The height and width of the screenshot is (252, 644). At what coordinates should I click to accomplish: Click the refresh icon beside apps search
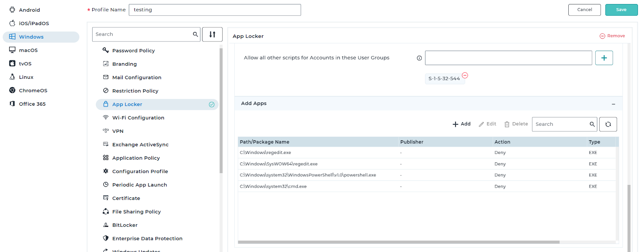pos(608,124)
